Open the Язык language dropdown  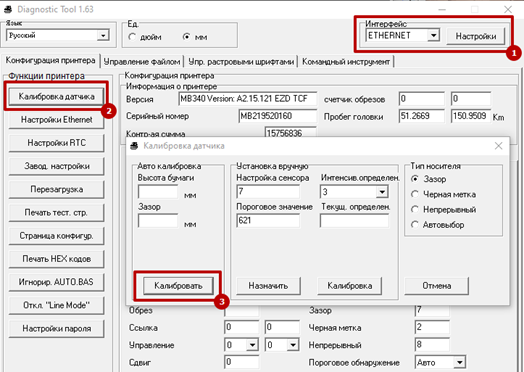103,35
